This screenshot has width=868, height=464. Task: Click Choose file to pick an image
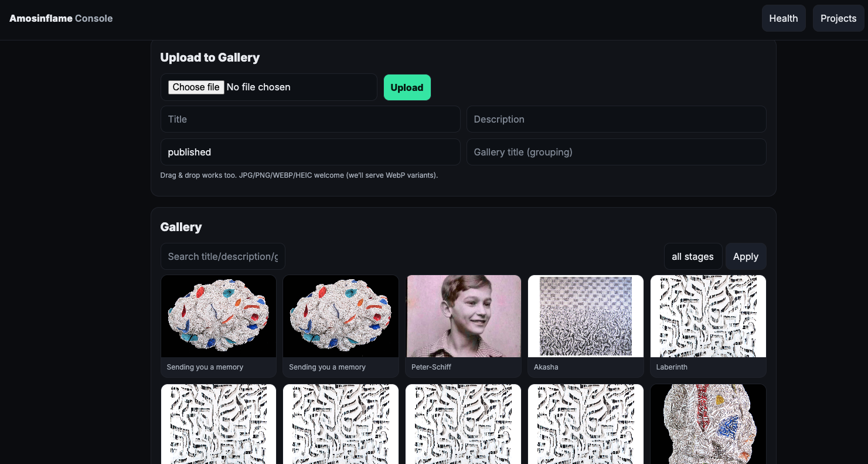(x=196, y=87)
